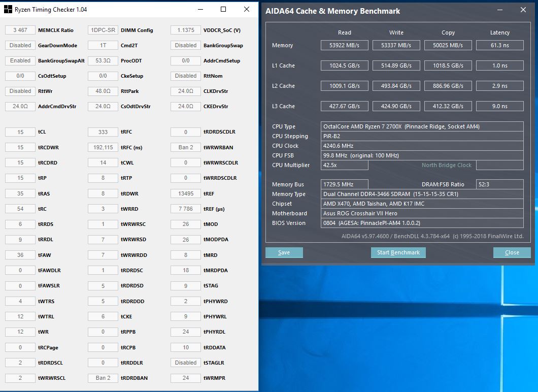
Task: Select Memory Read 53922 MB/s value
Action: [345, 45]
